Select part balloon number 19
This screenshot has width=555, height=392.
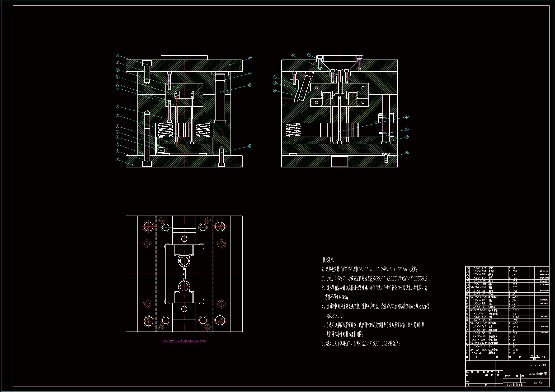407,153
